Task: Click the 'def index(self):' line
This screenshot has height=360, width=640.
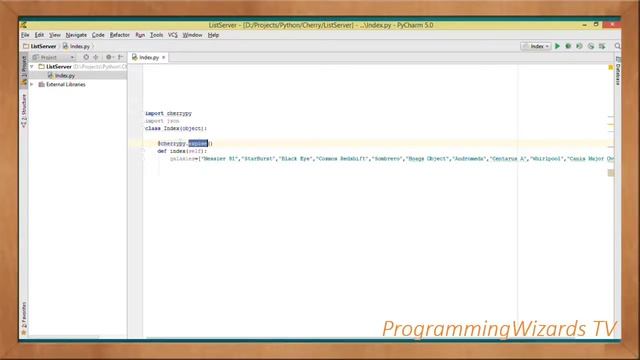Action: (x=182, y=151)
